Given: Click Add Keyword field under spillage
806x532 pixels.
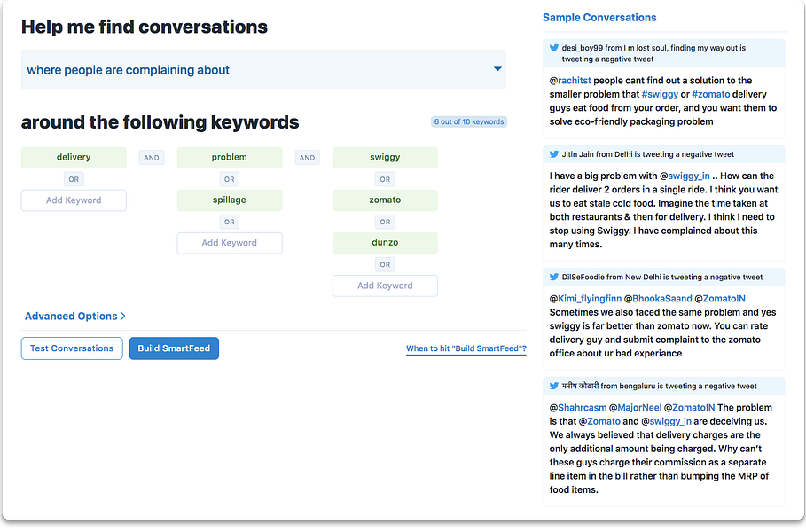Looking at the screenshot, I should (230, 243).
